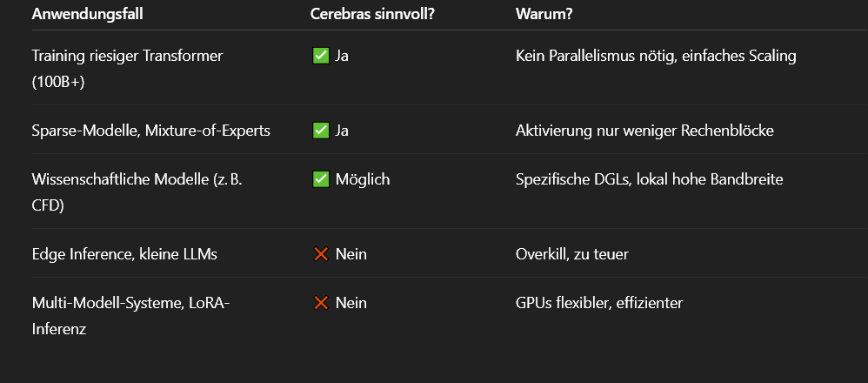
Task: Select the Cerebras sinnvoll? column header
Action: pyautogui.click(x=372, y=15)
